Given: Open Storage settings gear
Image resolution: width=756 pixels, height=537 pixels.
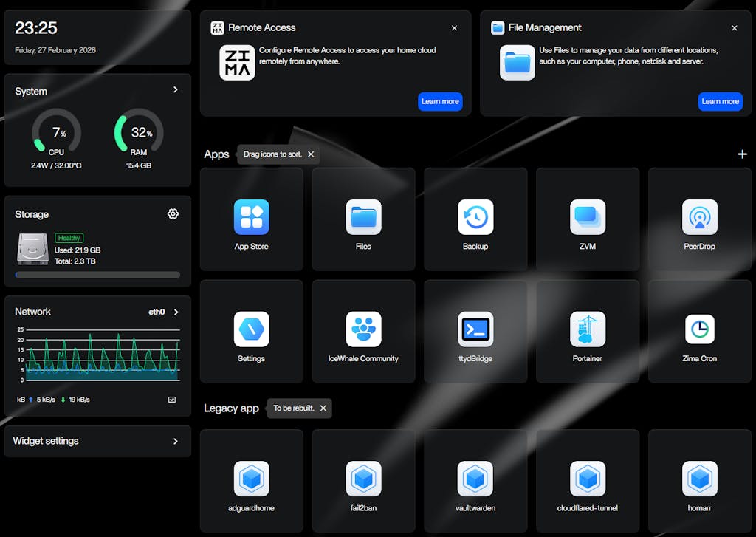Looking at the screenshot, I should point(173,214).
